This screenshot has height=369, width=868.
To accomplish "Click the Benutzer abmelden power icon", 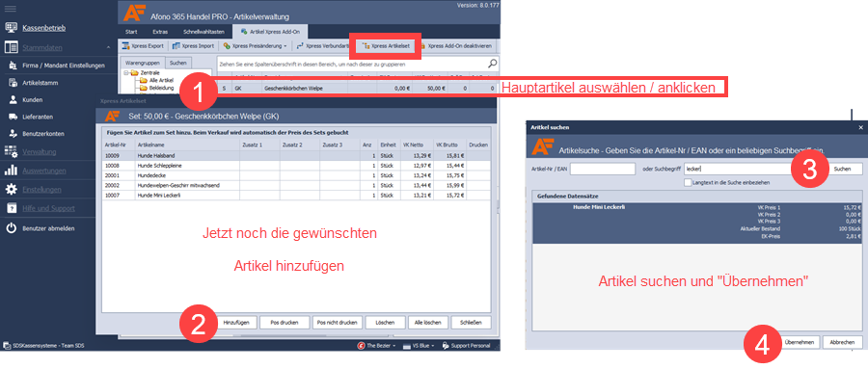I will pyautogui.click(x=11, y=228).
